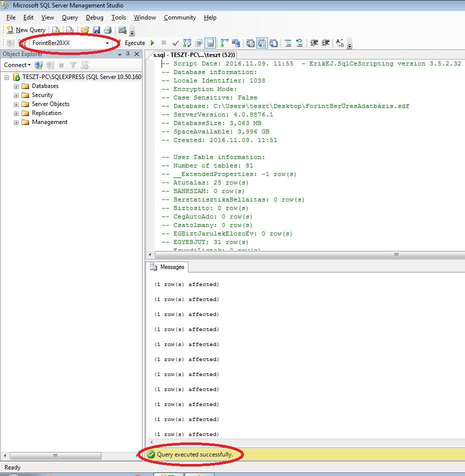
Task: Click the Object Explorer horizontal scrollbar
Action: [55, 455]
